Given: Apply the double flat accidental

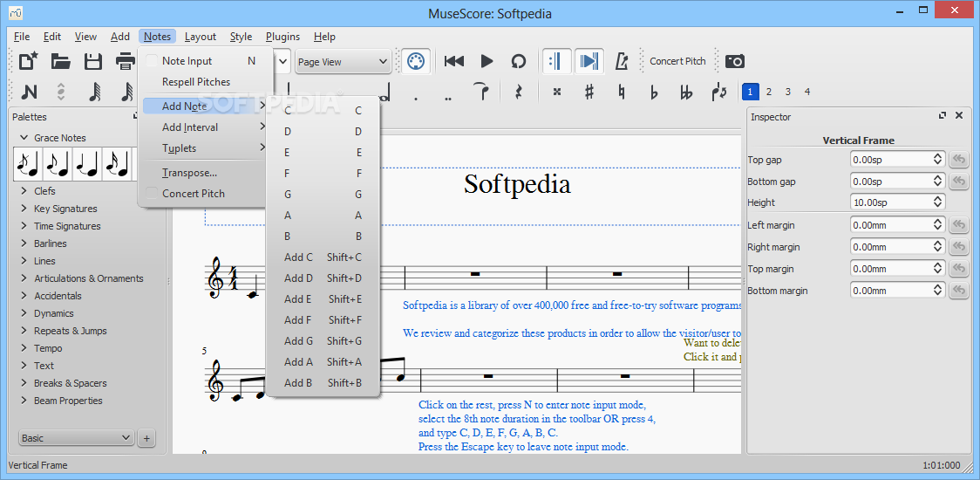Looking at the screenshot, I should (686, 92).
